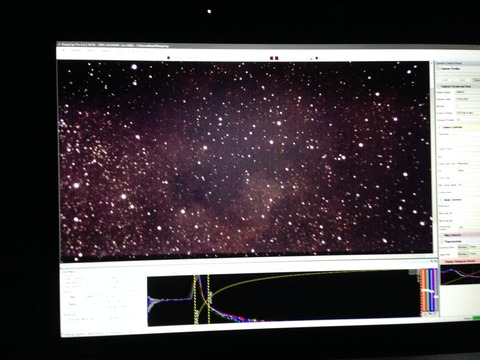480x360 pixels.
Task: Click the mini histogram stretch graph
Action: [460, 275]
